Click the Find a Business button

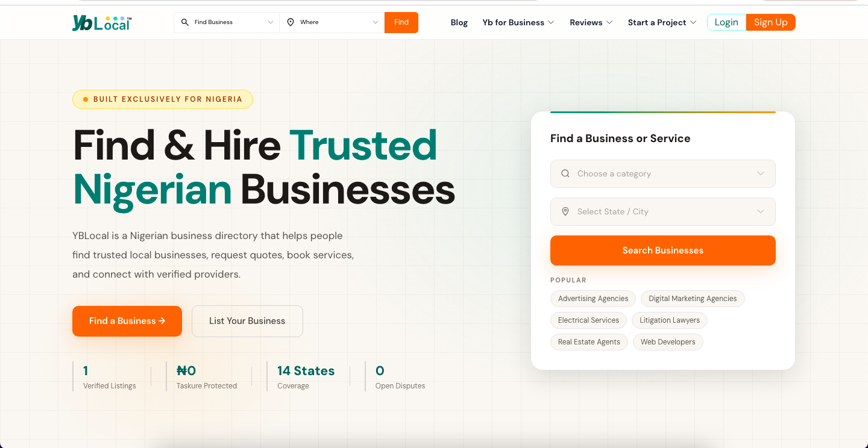click(127, 321)
